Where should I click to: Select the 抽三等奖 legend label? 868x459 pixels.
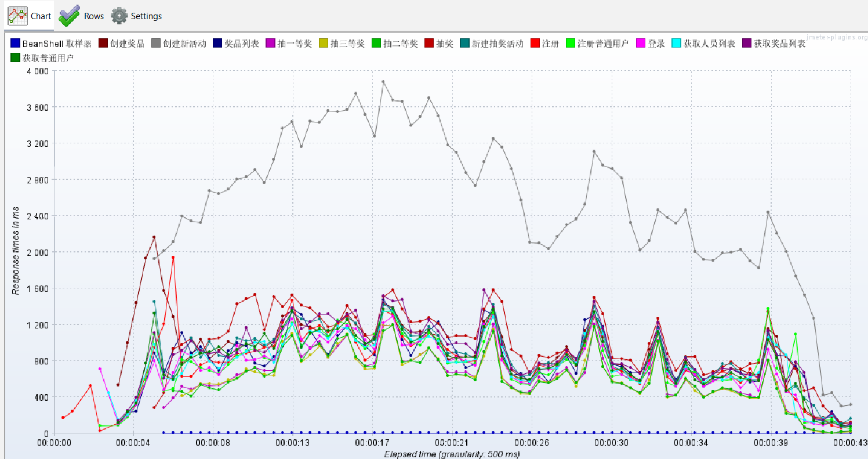point(347,44)
